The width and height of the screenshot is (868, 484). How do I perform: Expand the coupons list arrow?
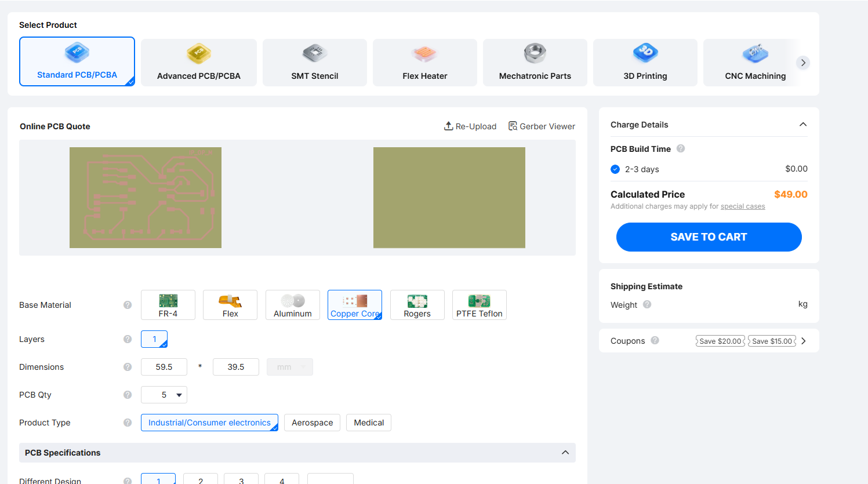(804, 341)
